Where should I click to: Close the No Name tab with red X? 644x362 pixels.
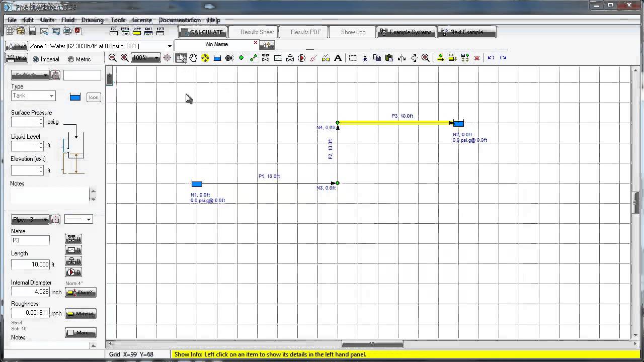[256, 43]
